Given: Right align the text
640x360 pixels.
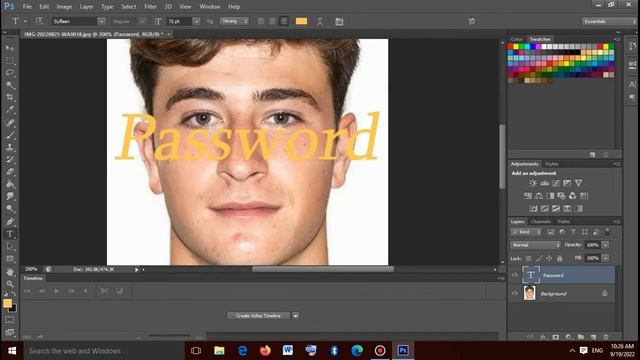Looking at the screenshot, I should [x=284, y=21].
